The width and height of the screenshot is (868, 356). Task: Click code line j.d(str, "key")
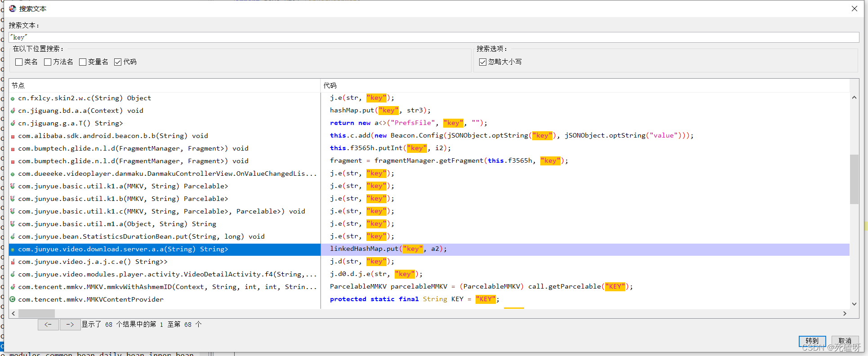[x=362, y=262]
